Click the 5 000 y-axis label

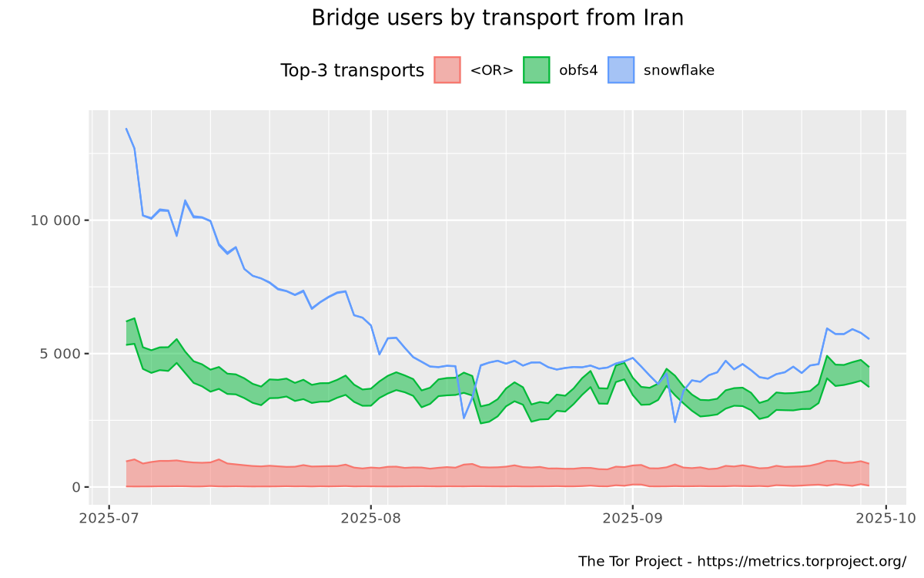(x=61, y=354)
